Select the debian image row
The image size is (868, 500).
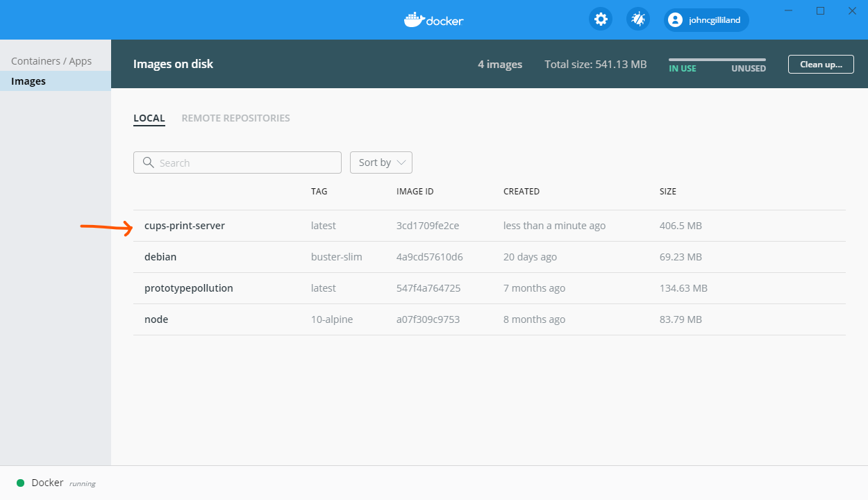click(490, 257)
